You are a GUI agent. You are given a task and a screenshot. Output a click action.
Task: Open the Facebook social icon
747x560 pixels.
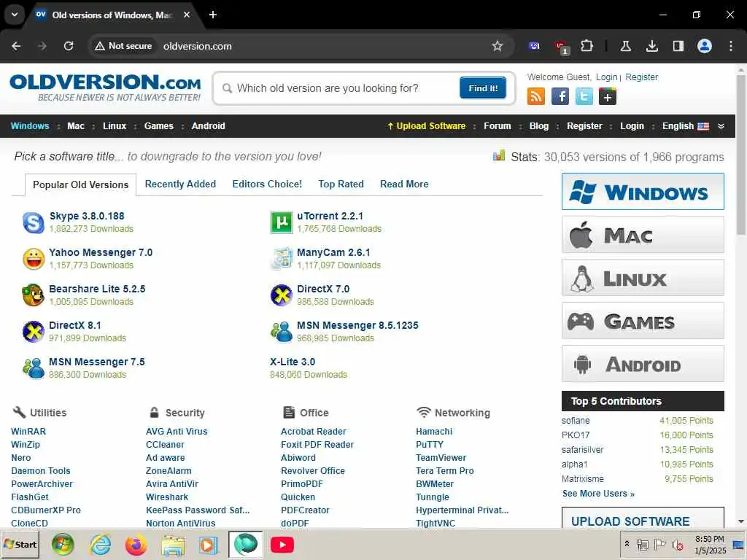[x=560, y=97]
